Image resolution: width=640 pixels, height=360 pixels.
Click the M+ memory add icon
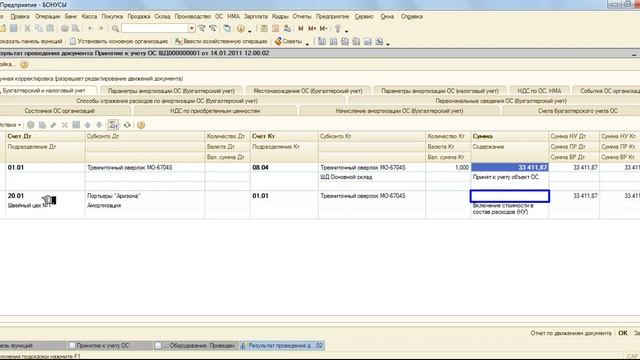[x=312, y=28]
